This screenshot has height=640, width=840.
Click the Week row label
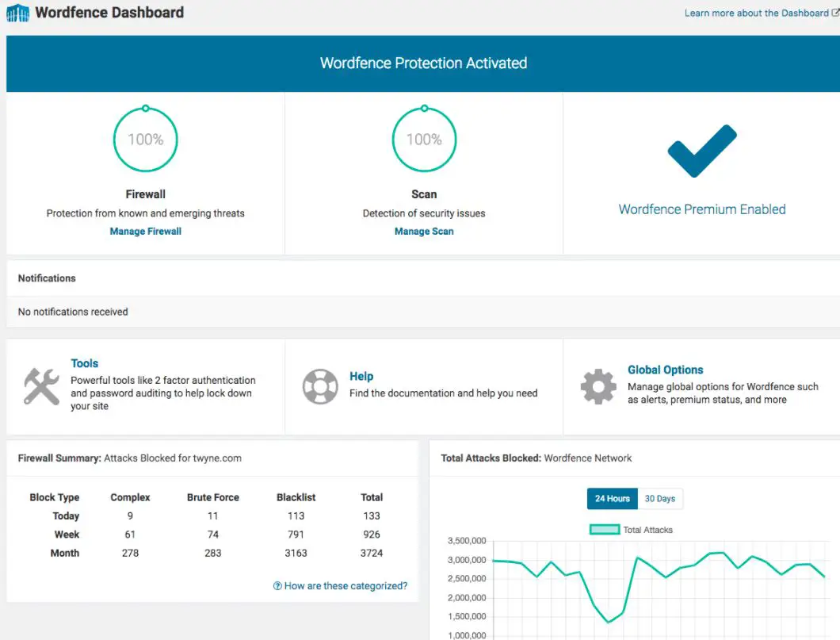[x=67, y=535]
